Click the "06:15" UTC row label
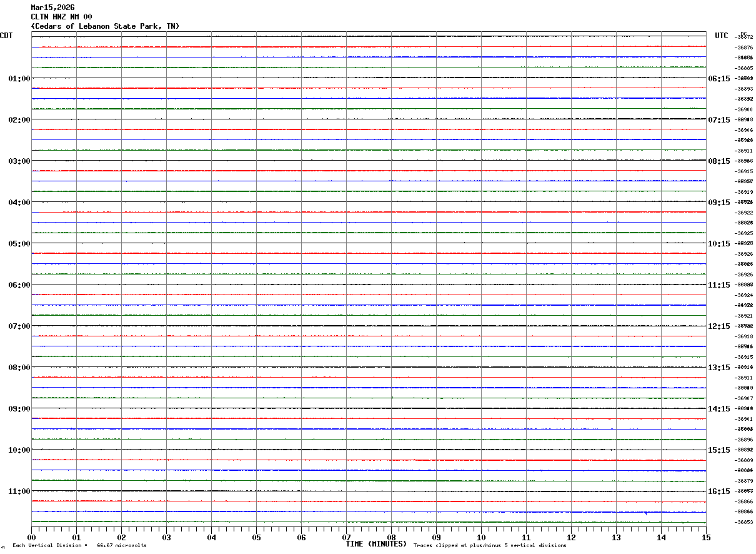Image resolution: width=756 pixels, height=554 pixels. tap(719, 79)
